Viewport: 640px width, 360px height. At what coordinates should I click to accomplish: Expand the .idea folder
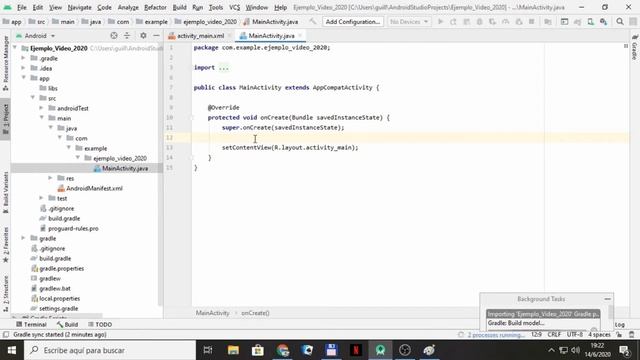pos(24,68)
